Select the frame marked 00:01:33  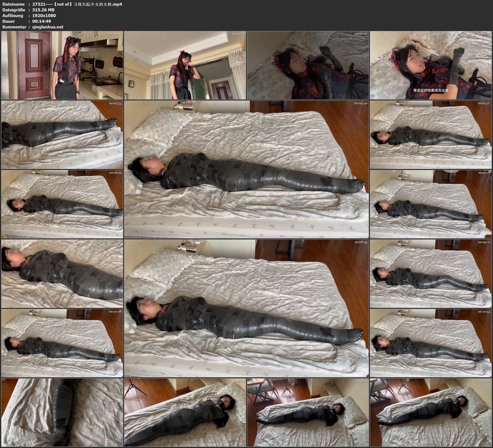click(x=185, y=65)
